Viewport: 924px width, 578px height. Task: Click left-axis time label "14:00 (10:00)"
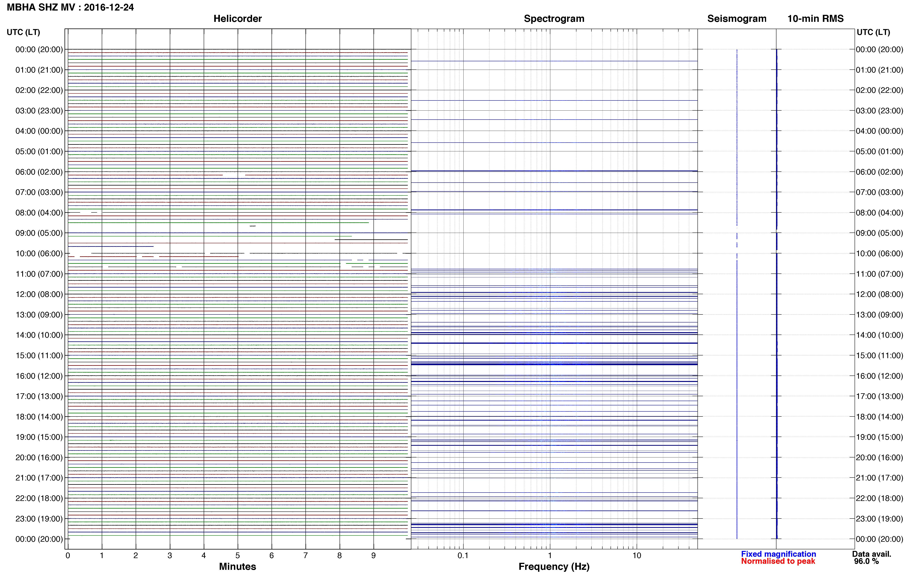coord(39,335)
